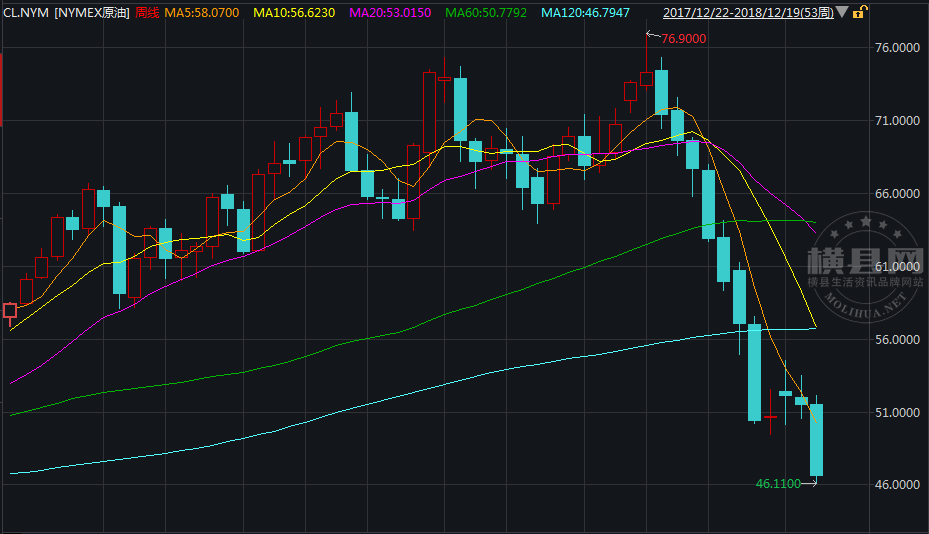Click the 51.0000 price axis label
This screenshot has height=534, width=929.
[x=898, y=413]
